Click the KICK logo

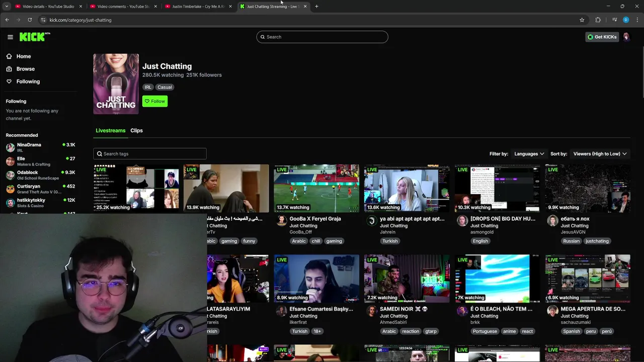click(35, 37)
